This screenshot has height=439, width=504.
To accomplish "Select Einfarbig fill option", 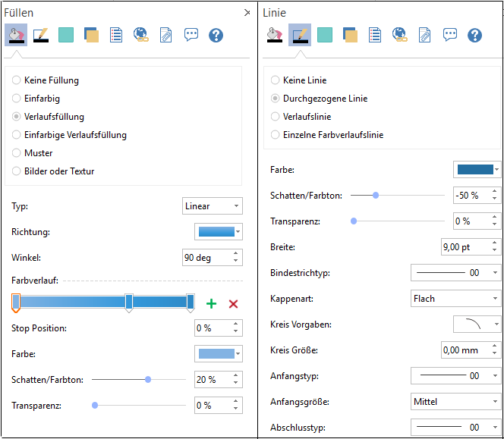I will point(36,99).
